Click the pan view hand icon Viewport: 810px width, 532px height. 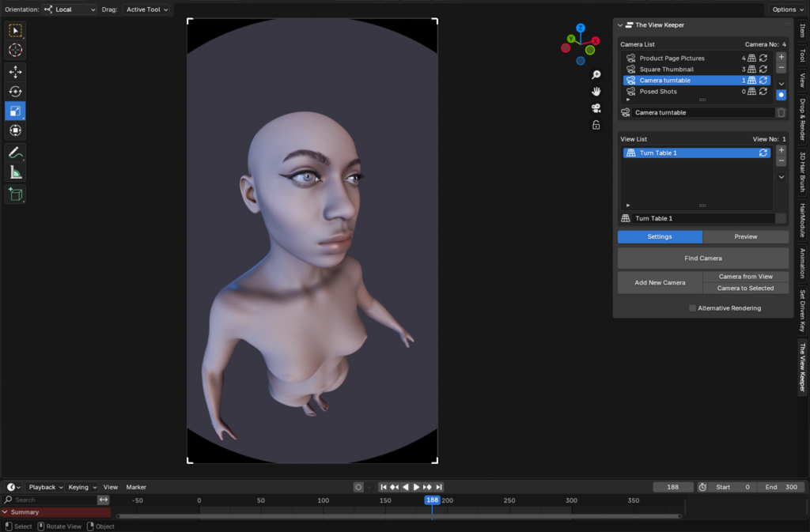point(596,92)
